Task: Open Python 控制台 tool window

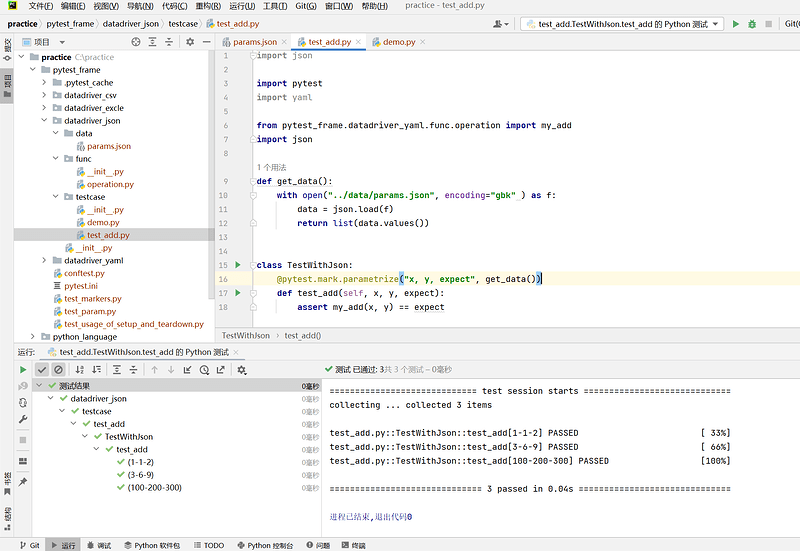Action: [x=265, y=545]
